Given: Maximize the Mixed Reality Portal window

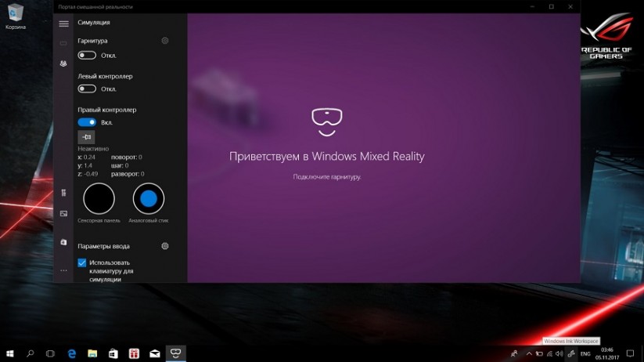Looking at the screenshot, I should click(x=551, y=6).
